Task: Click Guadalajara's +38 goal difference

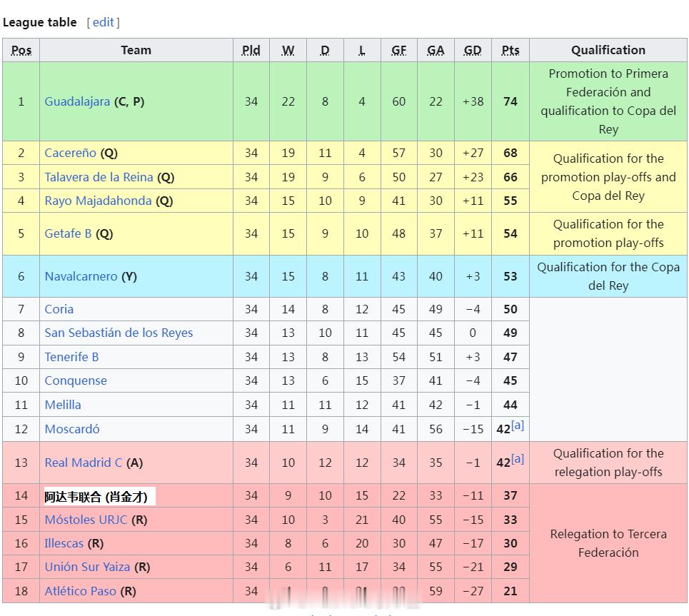Action: 473,101
